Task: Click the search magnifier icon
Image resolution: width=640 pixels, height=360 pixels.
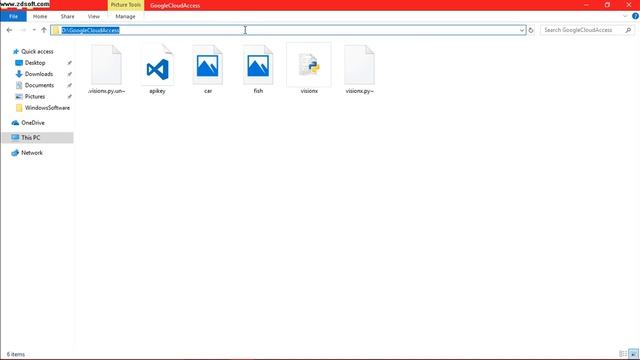Action: point(628,30)
